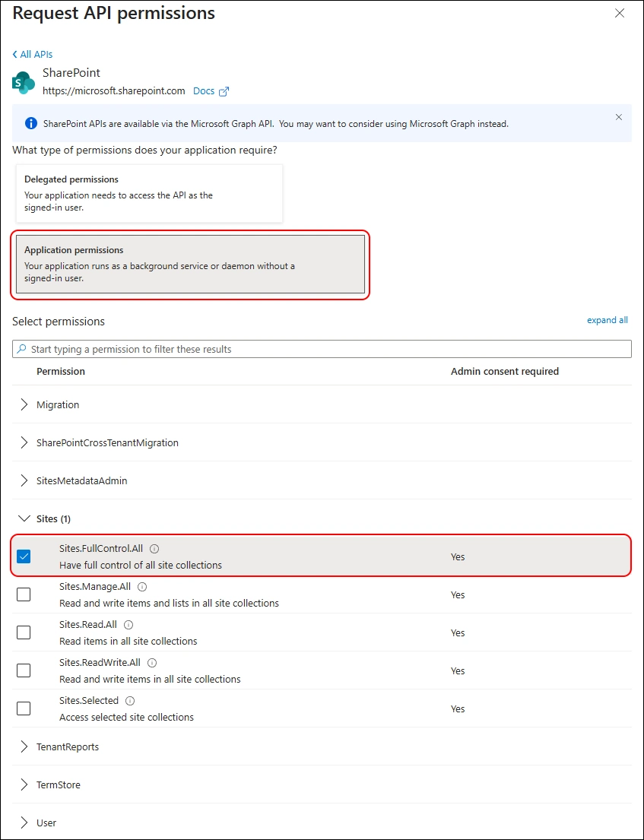The image size is (644, 840).
Task: Click the SharePoint logo icon
Action: [x=24, y=82]
